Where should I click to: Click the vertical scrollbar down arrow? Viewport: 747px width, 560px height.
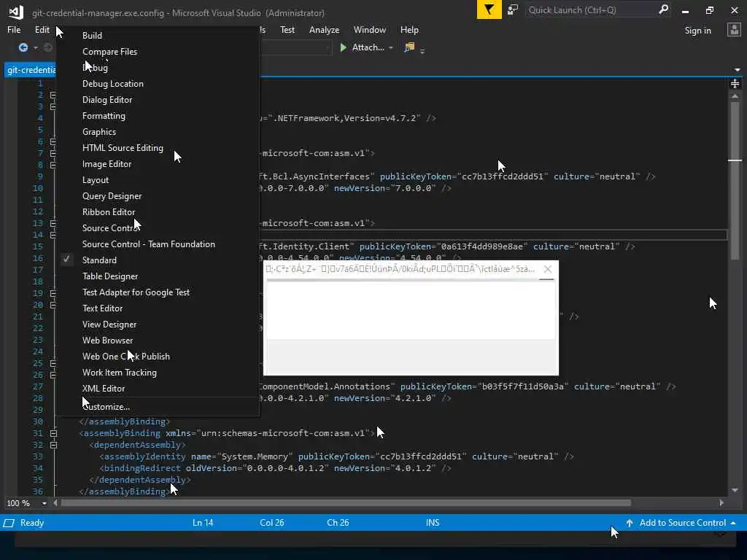[x=735, y=490]
